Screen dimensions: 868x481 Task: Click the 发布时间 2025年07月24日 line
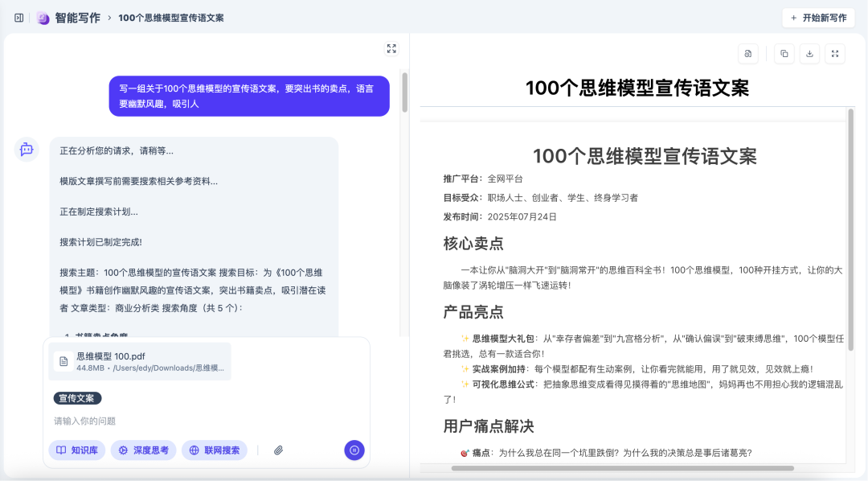(500, 216)
